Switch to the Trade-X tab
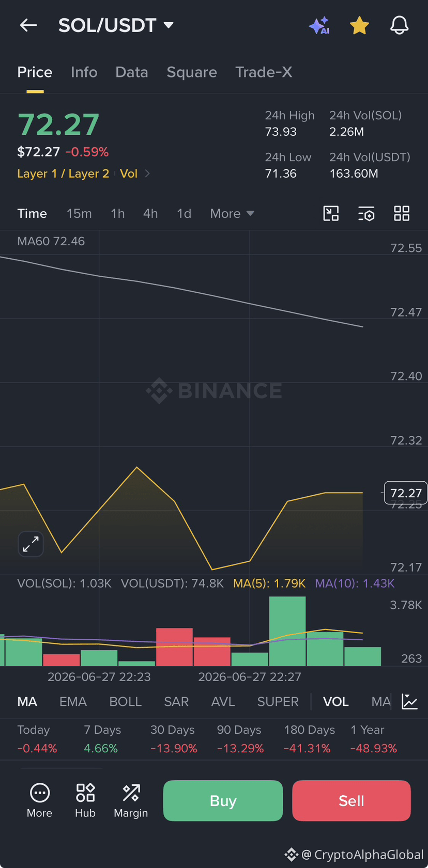The width and height of the screenshot is (428, 868). tap(264, 72)
